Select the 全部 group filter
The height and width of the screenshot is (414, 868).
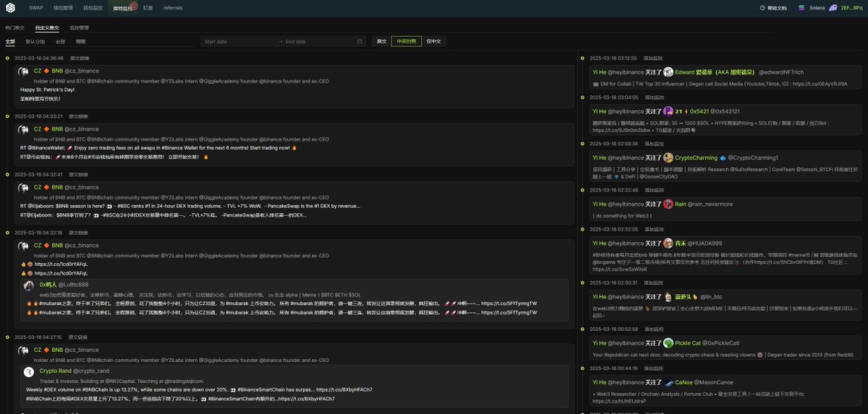point(10,42)
